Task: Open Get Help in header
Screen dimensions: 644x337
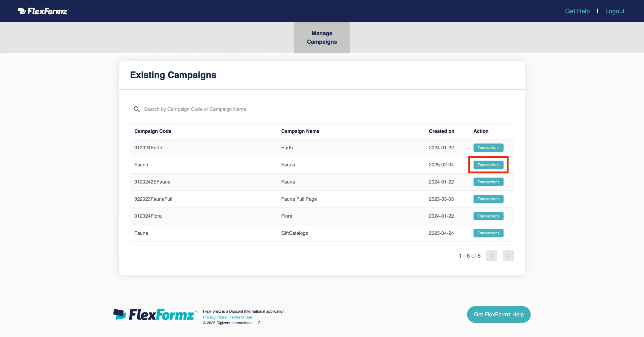Action: (577, 11)
